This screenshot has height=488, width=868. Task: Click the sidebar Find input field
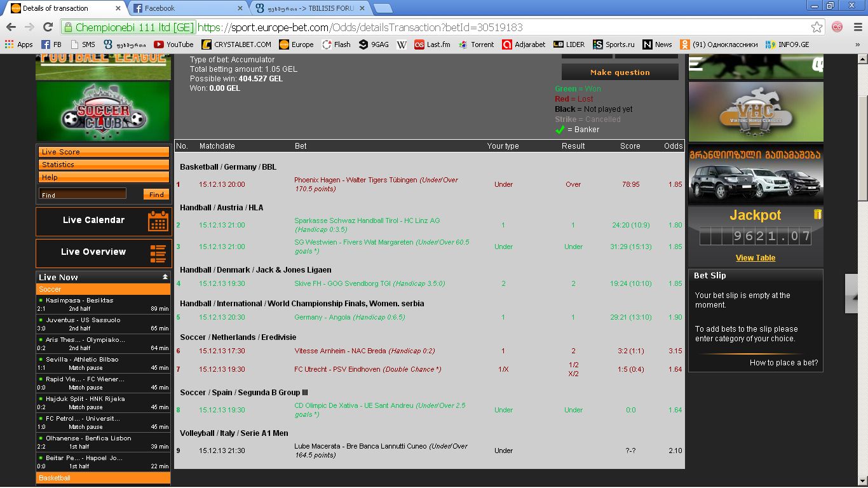pos(83,194)
